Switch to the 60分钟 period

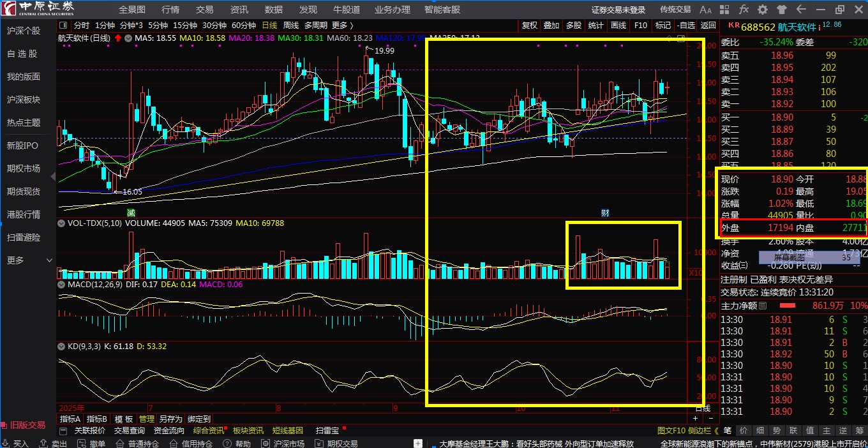(x=244, y=26)
